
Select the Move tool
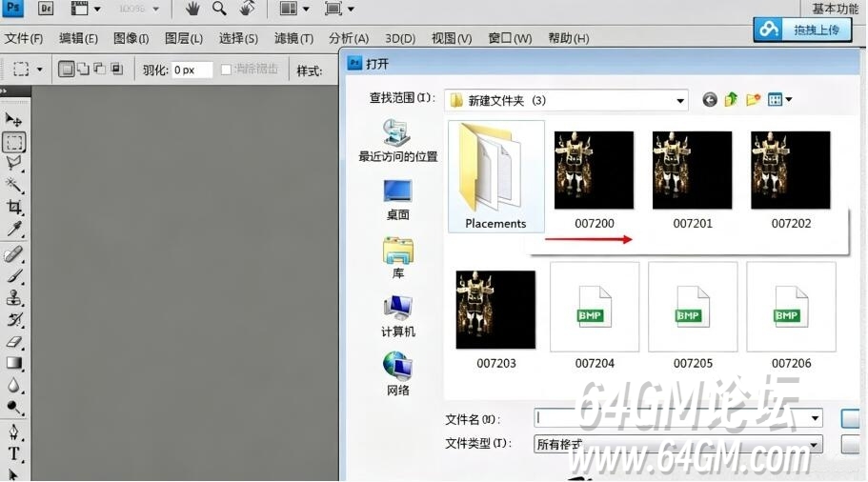pos(13,119)
